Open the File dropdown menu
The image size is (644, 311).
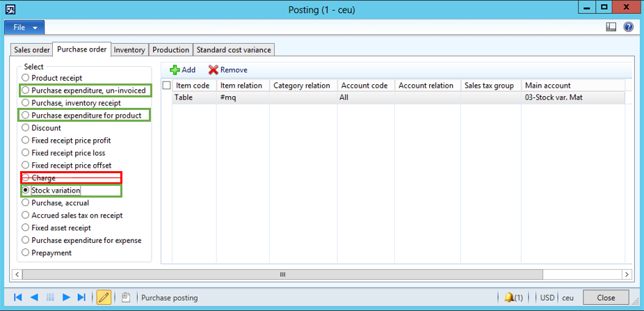tap(25, 27)
